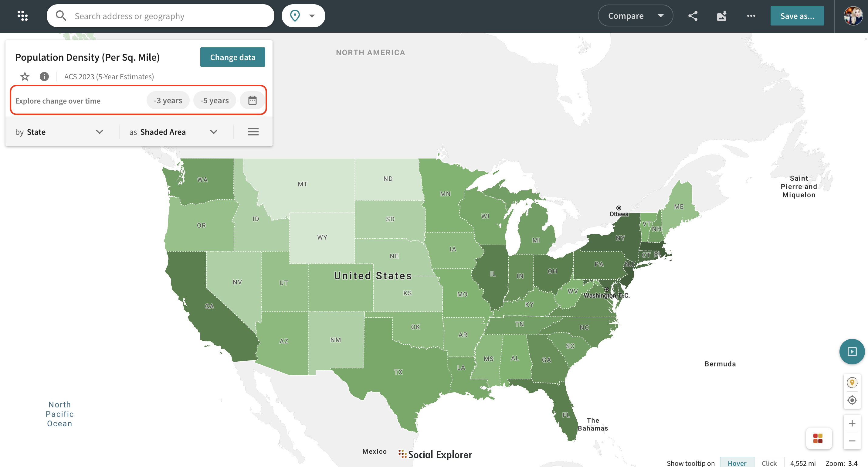
Task: Expand the Compare dropdown
Action: click(635, 16)
